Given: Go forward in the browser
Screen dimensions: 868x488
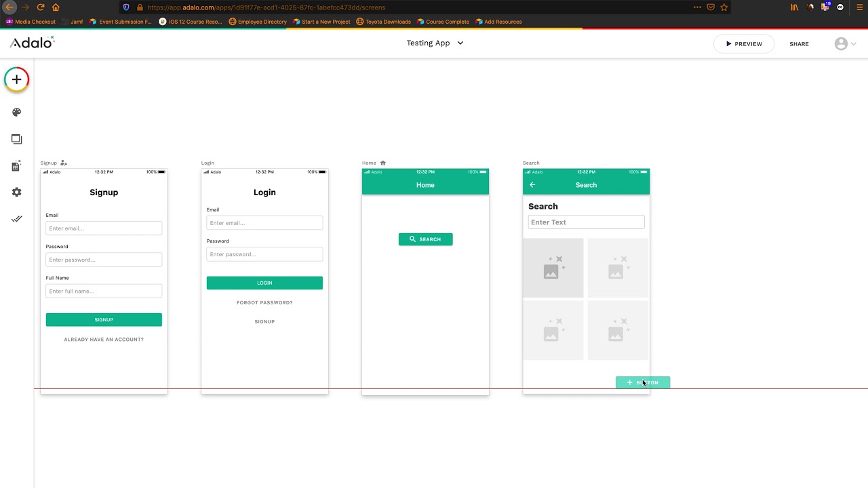Looking at the screenshot, I should pyautogui.click(x=25, y=7).
